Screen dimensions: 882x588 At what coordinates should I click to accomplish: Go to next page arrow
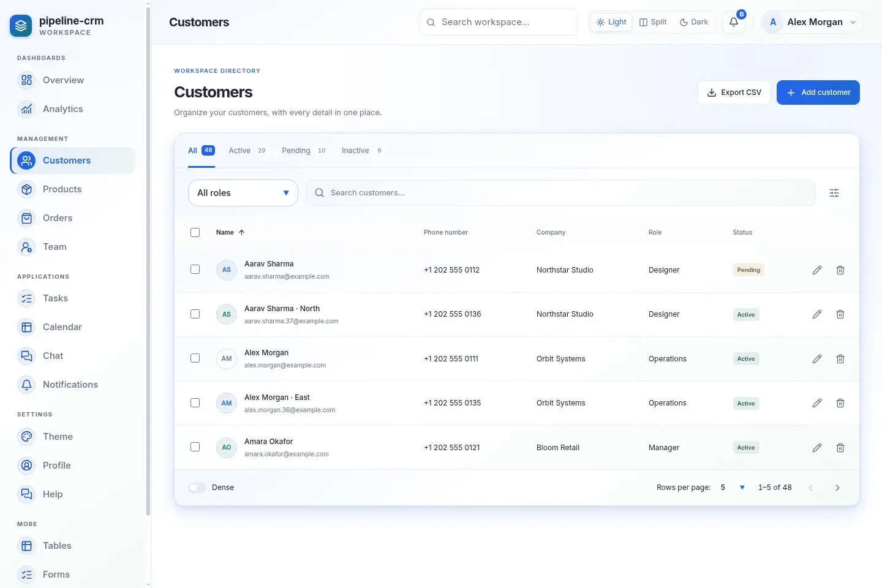(x=837, y=488)
